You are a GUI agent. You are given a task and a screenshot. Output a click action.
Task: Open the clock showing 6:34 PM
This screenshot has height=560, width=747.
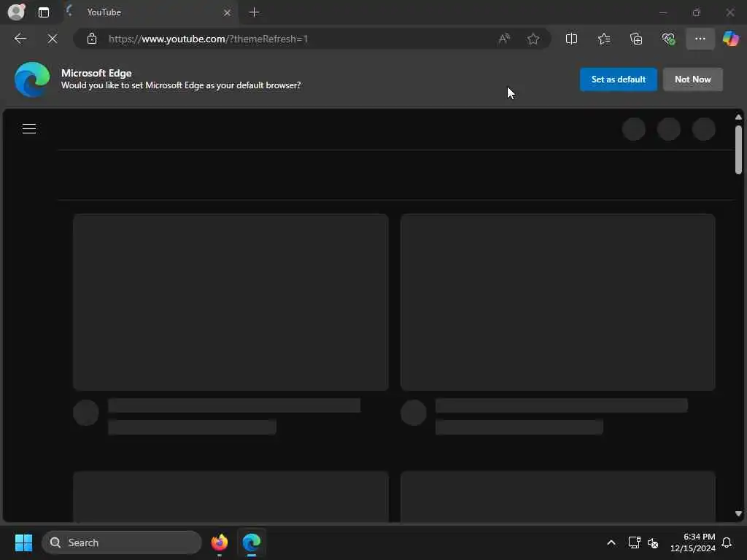(693, 542)
